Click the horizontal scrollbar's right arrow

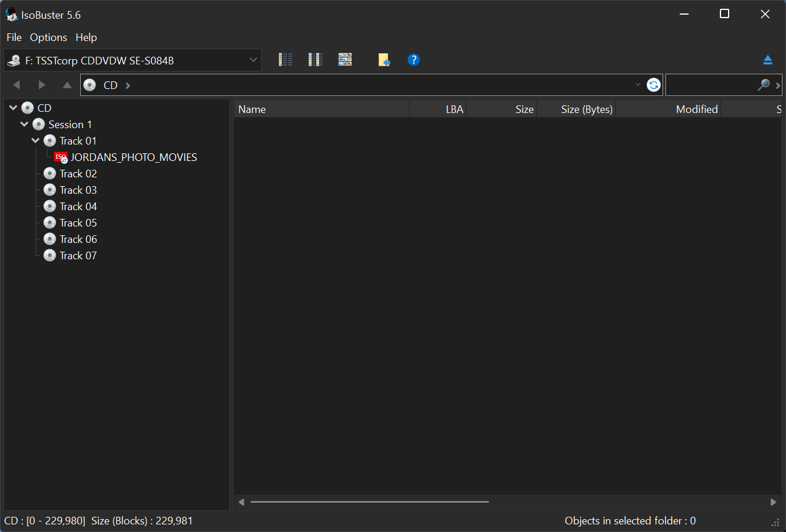773,502
